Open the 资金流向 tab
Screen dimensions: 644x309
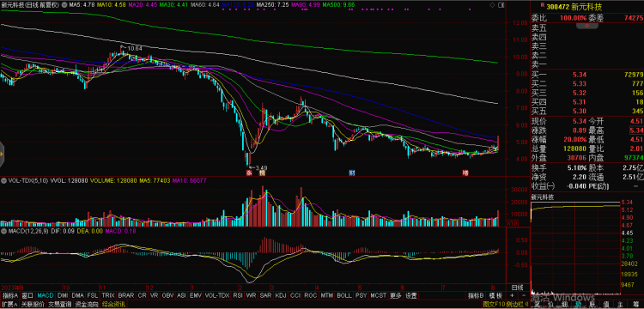coord(87,305)
